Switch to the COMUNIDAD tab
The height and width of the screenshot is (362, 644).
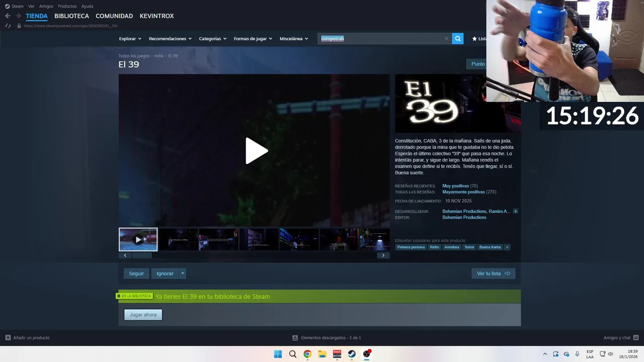click(x=114, y=16)
